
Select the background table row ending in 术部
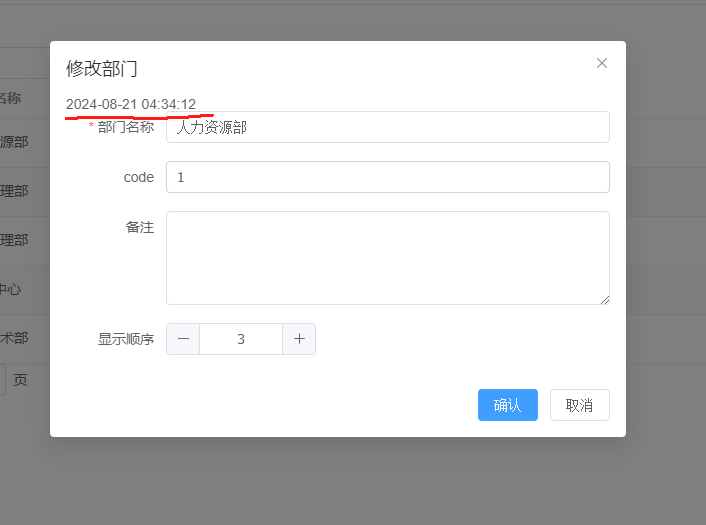point(25,338)
